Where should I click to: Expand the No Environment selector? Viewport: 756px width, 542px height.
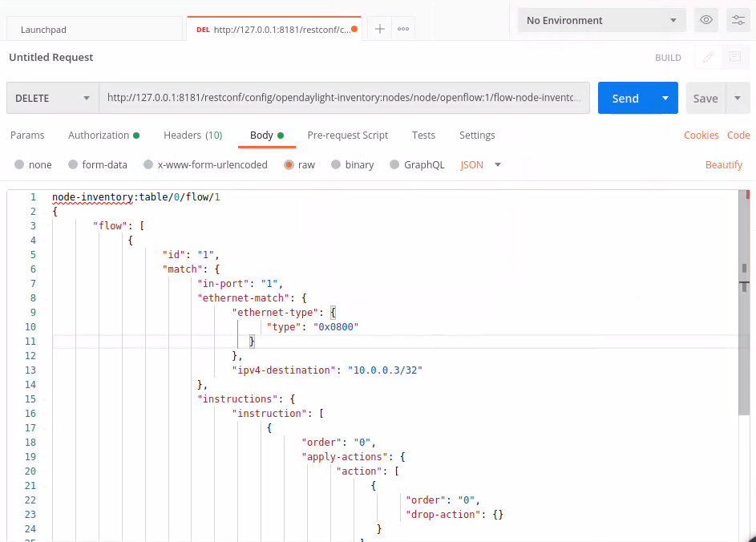pos(600,20)
